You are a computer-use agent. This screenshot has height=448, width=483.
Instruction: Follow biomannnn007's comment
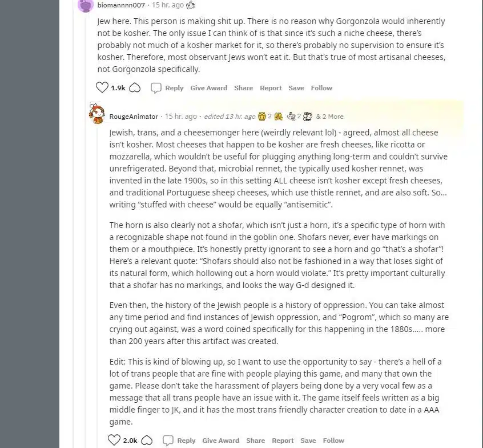(x=321, y=88)
